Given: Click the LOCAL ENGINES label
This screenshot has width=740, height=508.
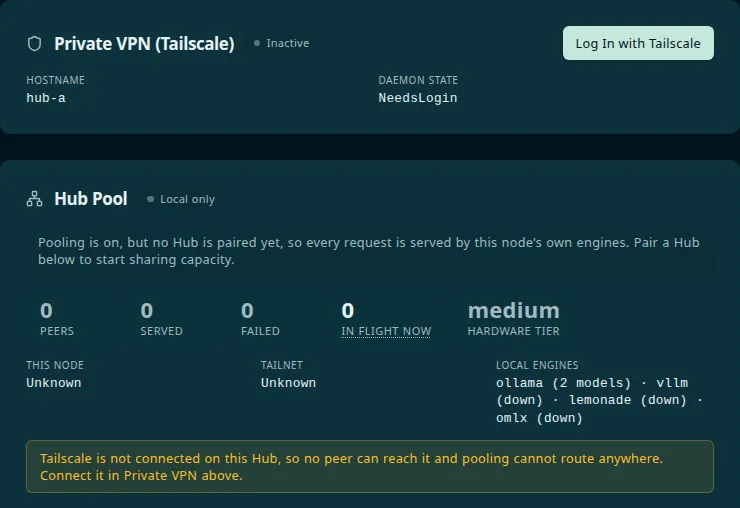Looking at the screenshot, I should (x=537, y=365).
